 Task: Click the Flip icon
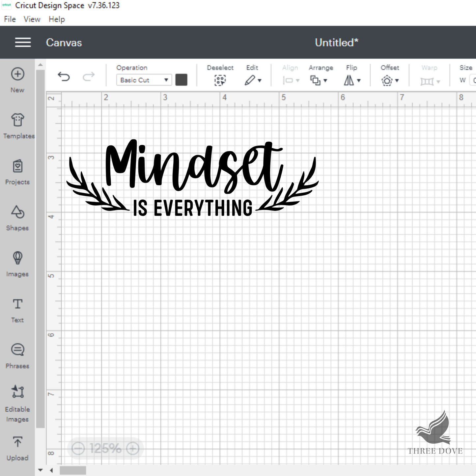click(x=349, y=80)
